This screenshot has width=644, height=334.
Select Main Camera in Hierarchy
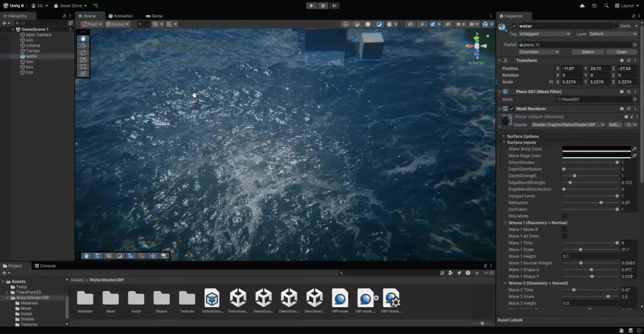tap(39, 35)
